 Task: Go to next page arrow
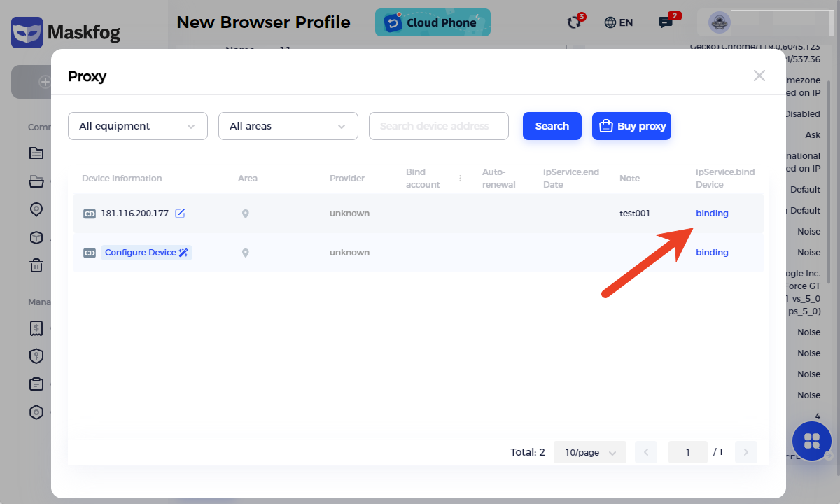coord(746,452)
